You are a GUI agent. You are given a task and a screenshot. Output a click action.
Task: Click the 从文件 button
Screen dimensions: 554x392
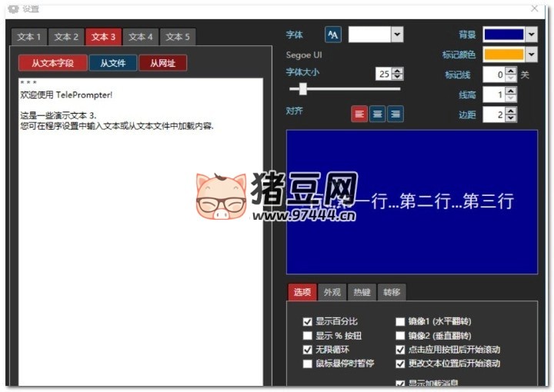[112, 63]
